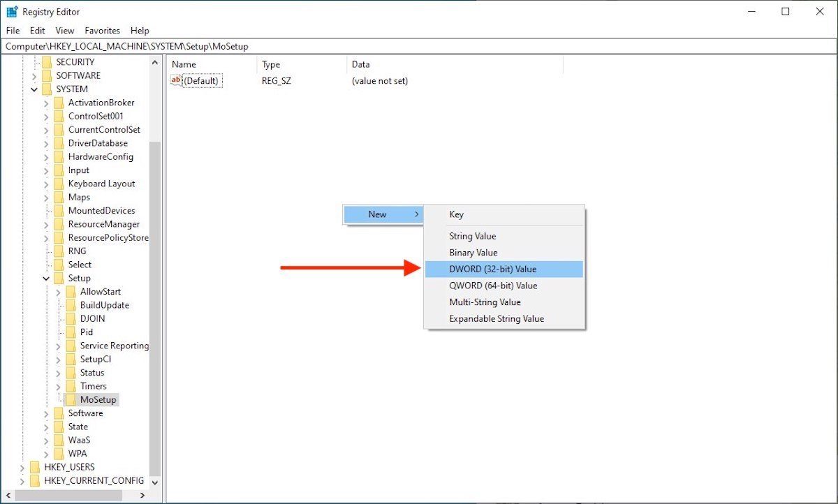The height and width of the screenshot is (504, 838).
Task: Choose Expandable String Value
Action: click(x=504, y=319)
